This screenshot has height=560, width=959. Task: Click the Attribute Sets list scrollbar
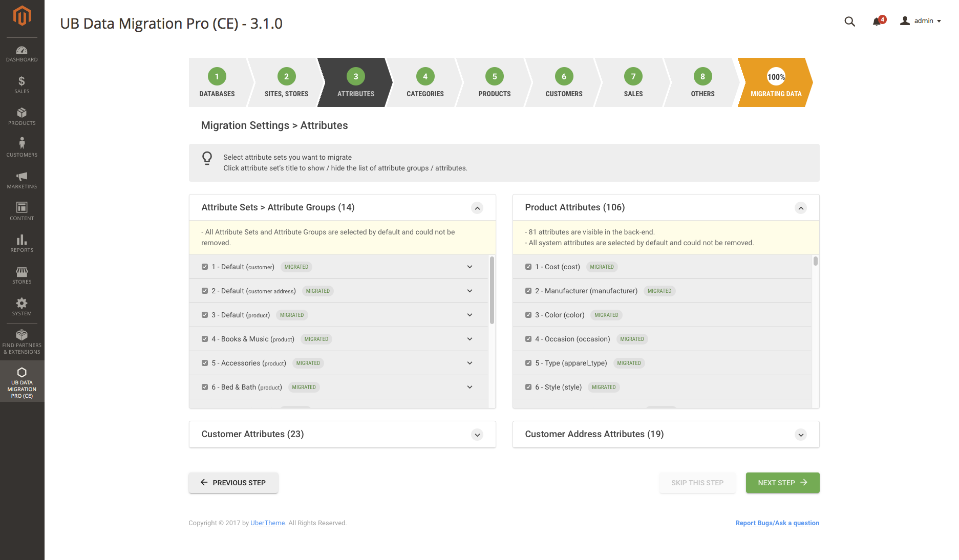(492, 290)
